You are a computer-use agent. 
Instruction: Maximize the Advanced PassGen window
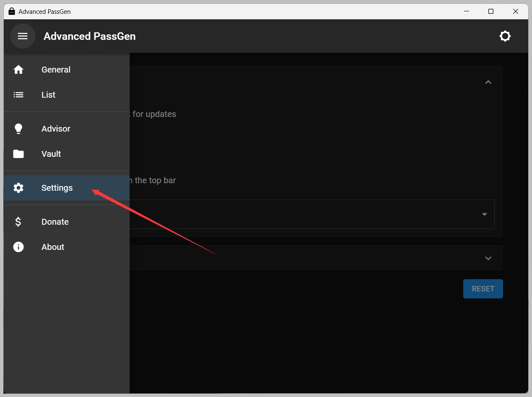[491, 11]
